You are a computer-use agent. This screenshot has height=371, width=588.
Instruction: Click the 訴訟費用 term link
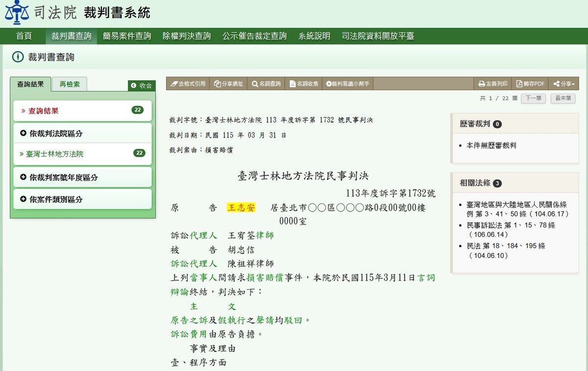click(x=189, y=334)
